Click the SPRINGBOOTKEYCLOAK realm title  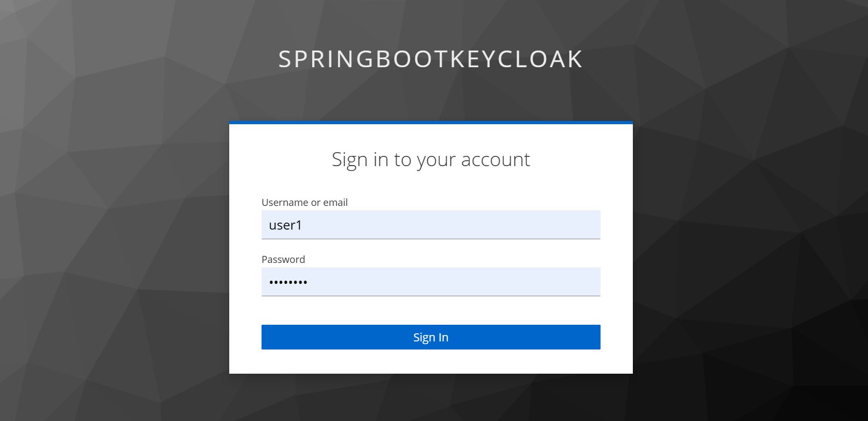click(x=431, y=59)
